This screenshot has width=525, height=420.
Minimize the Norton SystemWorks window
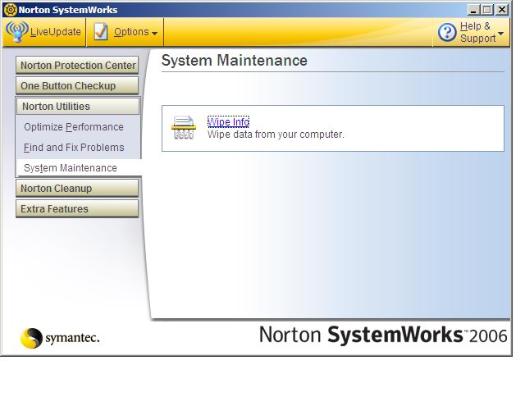click(x=473, y=10)
